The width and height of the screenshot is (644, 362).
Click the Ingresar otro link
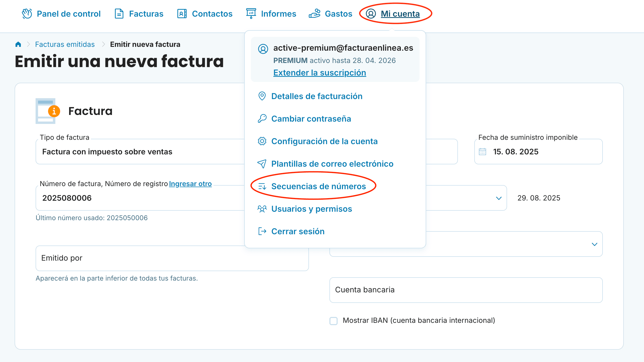(x=190, y=184)
